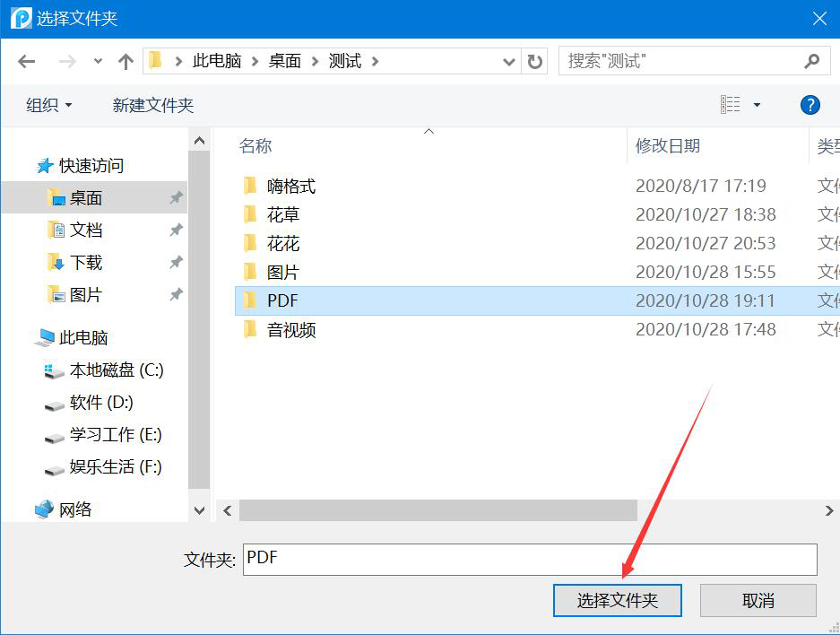Click the 音视频 folder icon

pyautogui.click(x=250, y=329)
